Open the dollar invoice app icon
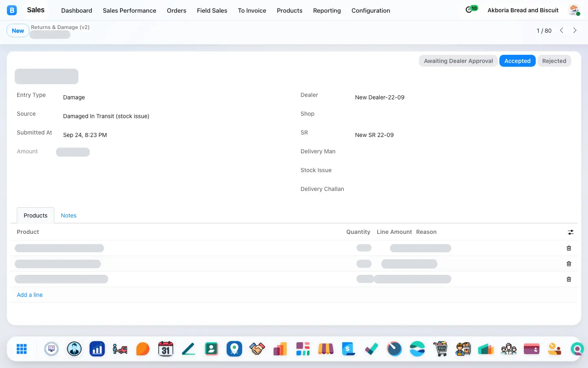 (x=349, y=349)
